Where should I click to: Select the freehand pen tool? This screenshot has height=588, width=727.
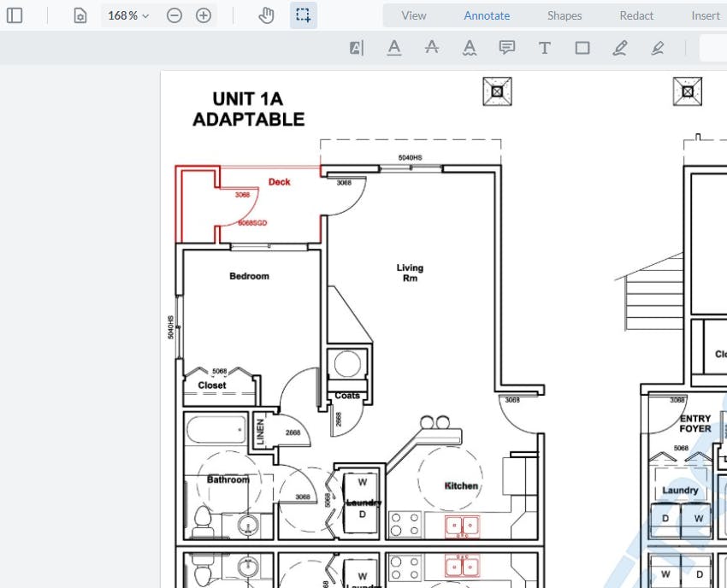(620, 48)
